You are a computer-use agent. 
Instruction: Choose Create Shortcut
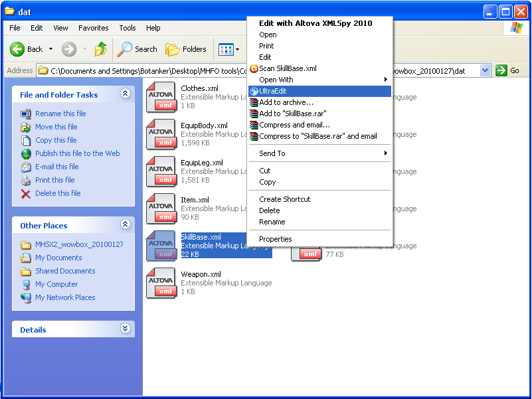click(x=319, y=199)
